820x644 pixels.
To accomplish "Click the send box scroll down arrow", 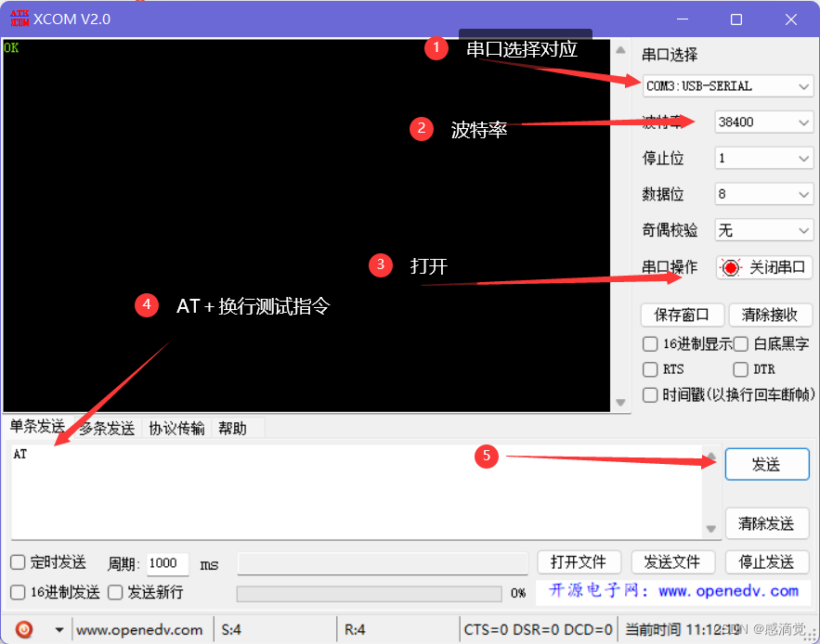I will click(x=711, y=529).
